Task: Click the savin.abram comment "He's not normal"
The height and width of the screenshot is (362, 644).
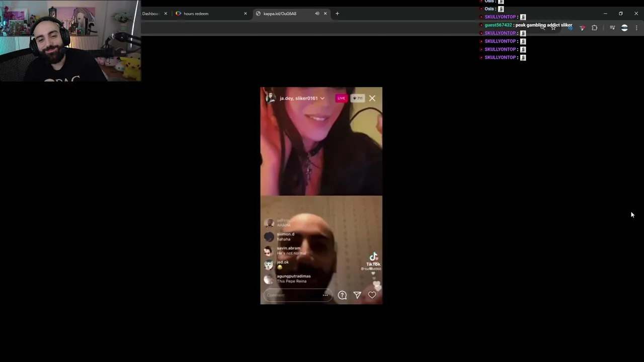Action: point(291,253)
